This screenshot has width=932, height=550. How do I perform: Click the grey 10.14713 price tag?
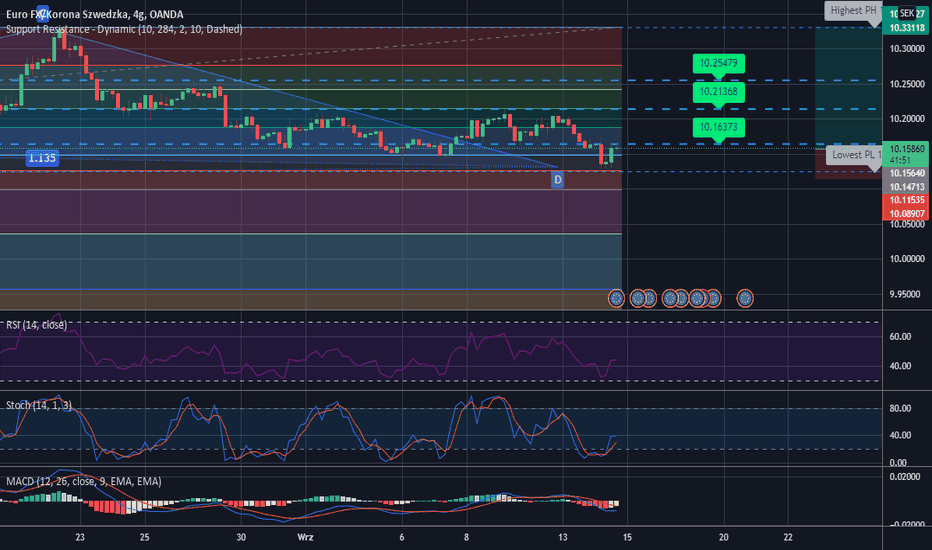coord(906,187)
